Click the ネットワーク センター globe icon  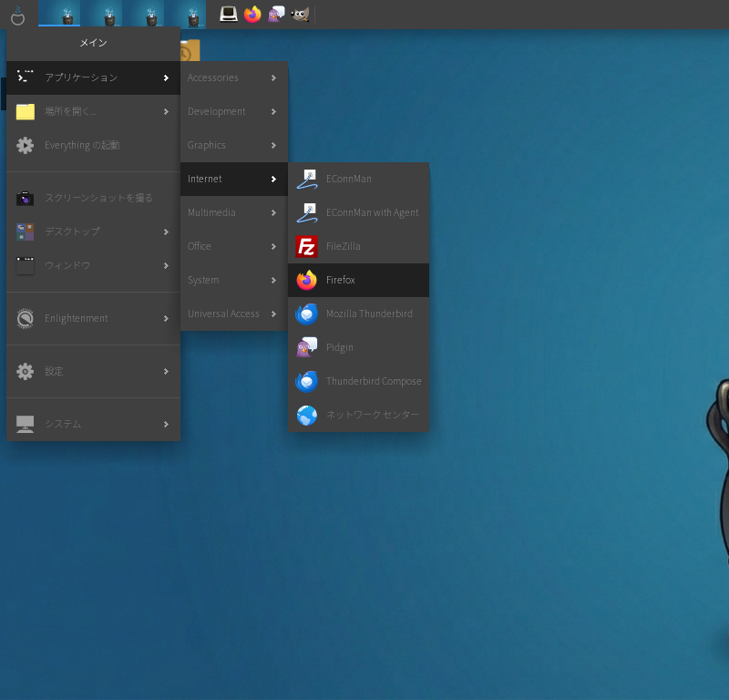(307, 416)
